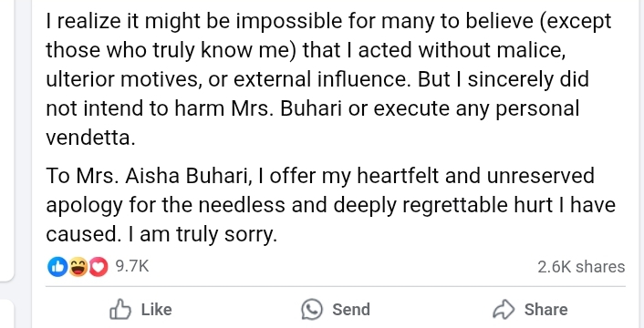The width and height of the screenshot is (644, 328).
Task: Click the laughing Haha emoji reaction
Action: point(78,267)
